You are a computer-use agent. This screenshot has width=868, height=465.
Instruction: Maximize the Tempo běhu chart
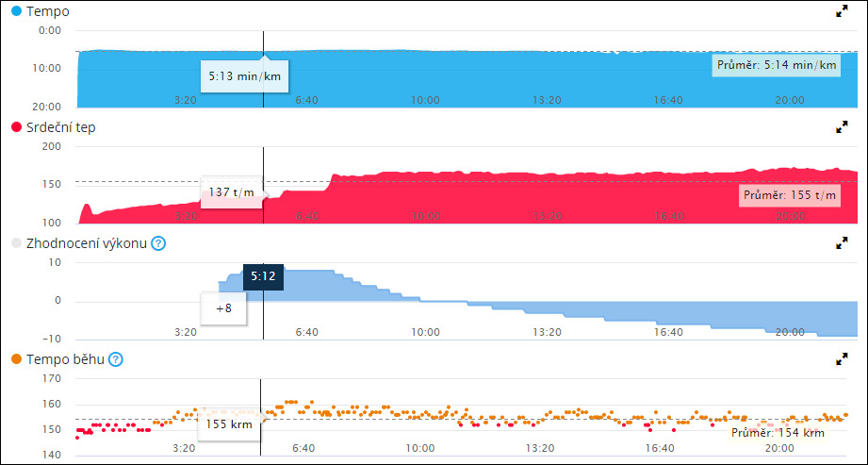(842, 359)
